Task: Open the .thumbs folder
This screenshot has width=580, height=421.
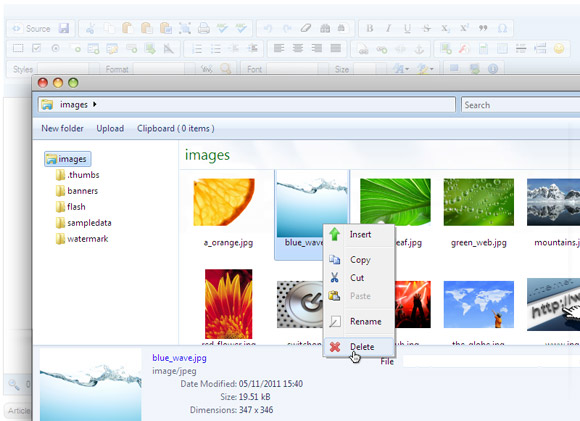Action: [x=78, y=175]
